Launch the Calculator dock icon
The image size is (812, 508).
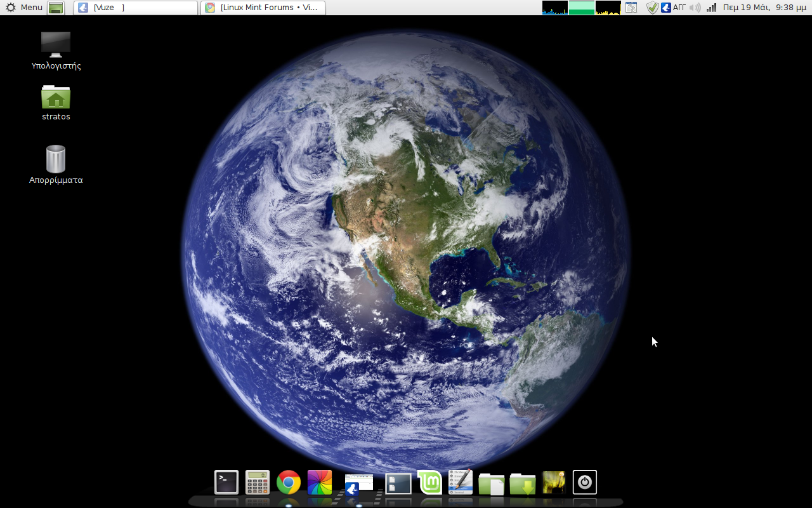(x=258, y=483)
